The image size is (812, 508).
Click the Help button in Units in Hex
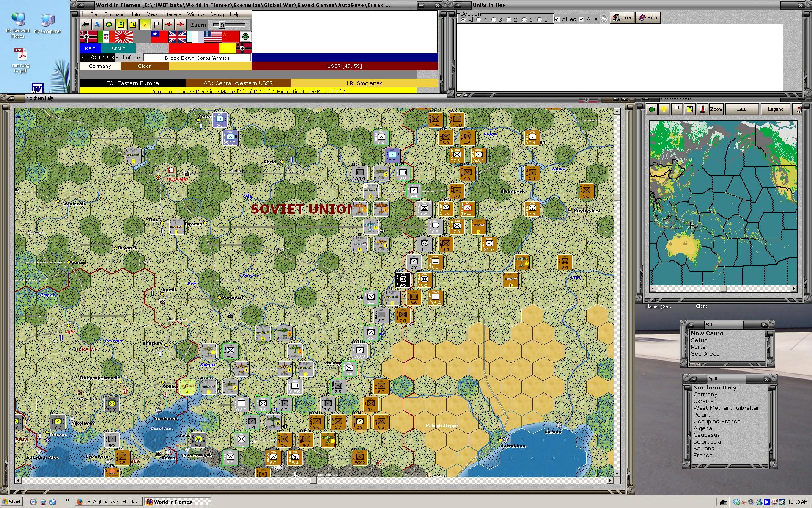click(x=648, y=18)
